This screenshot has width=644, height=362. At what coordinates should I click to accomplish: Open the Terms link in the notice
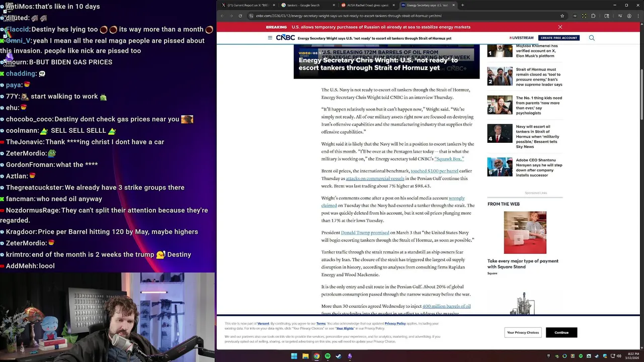tap(320, 324)
